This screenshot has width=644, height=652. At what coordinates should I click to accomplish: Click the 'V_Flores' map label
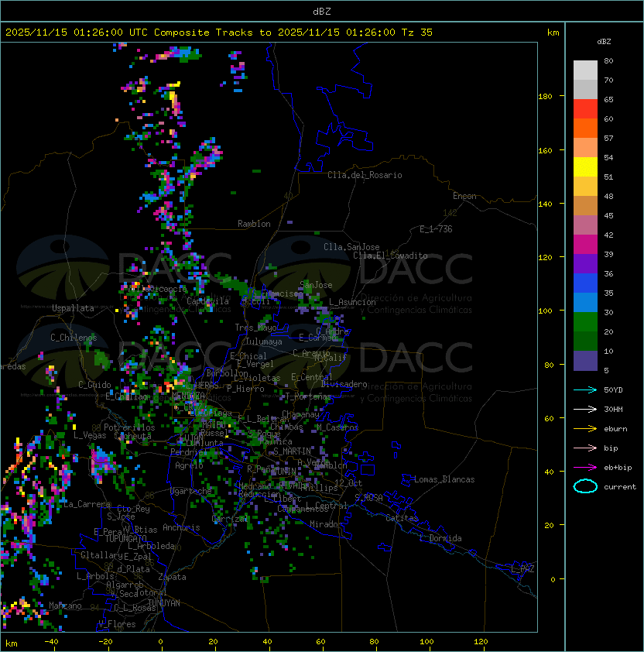coord(117,623)
